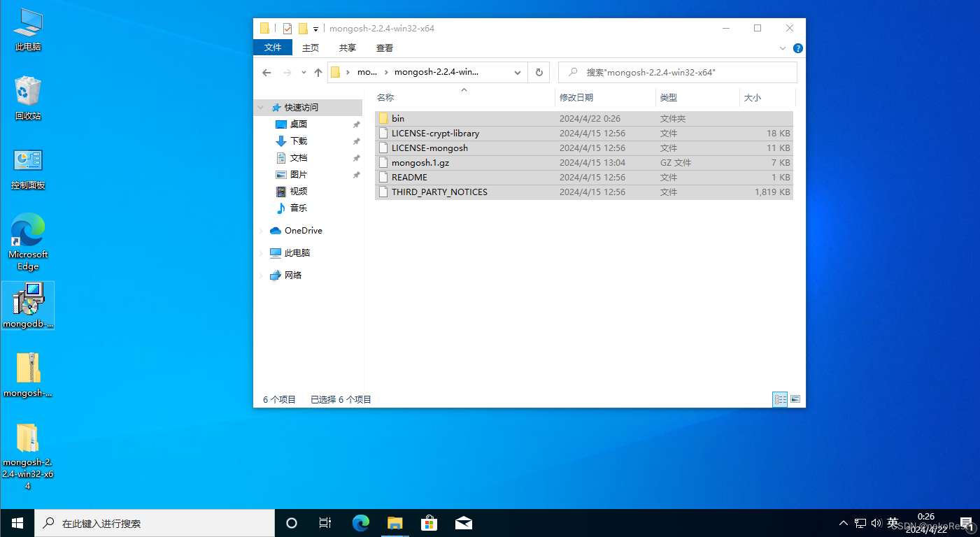Go up to the parent folder
This screenshot has height=537, width=980.
coord(318,73)
